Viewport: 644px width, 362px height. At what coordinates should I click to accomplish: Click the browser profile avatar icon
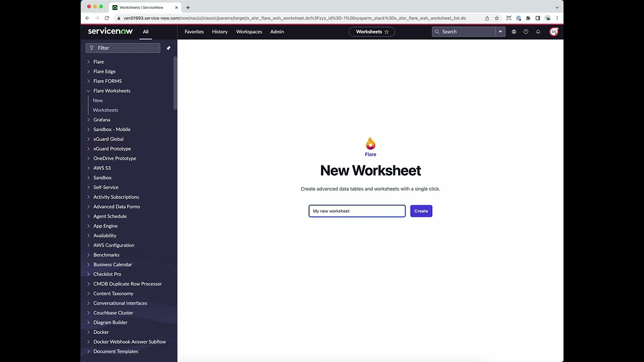[547, 18]
